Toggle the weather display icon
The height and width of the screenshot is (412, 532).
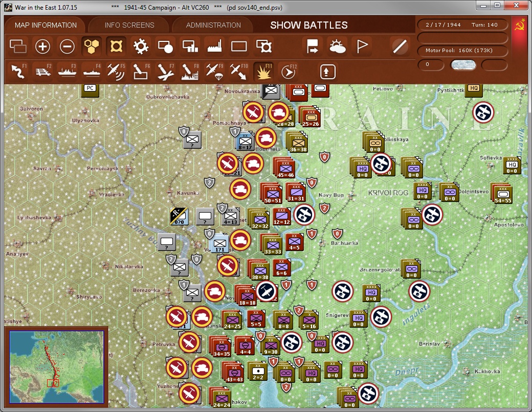click(337, 46)
